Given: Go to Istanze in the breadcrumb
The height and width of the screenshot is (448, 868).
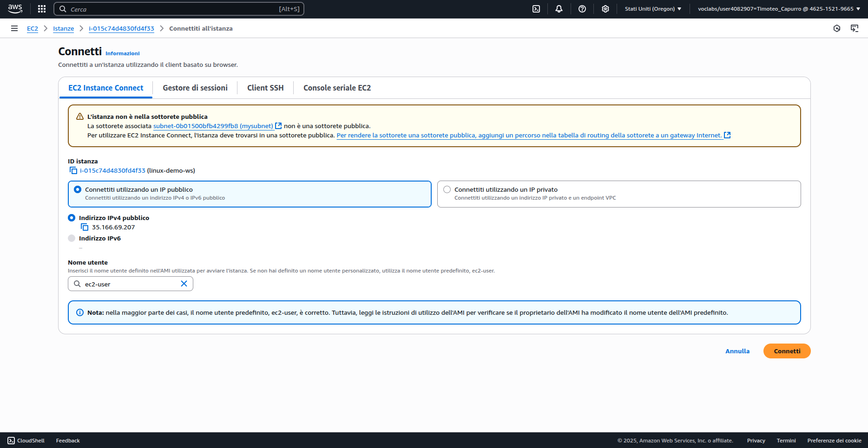Looking at the screenshot, I should [x=64, y=28].
